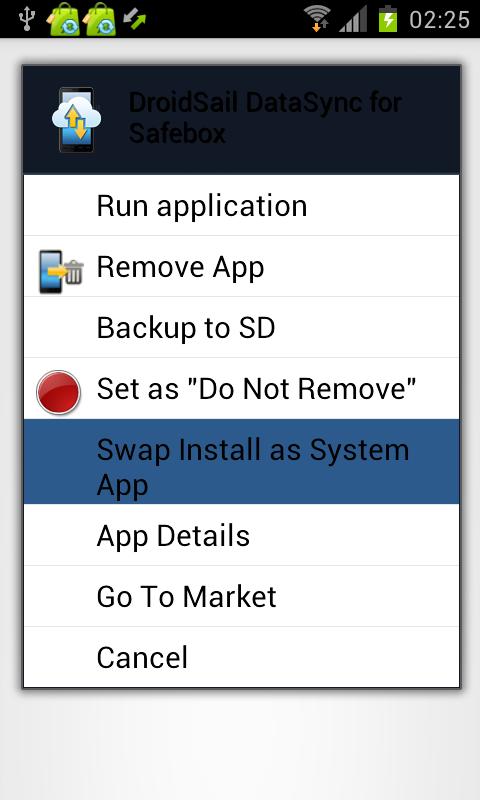This screenshot has width=480, height=800.
Task: Tap the 02:25 clock in status bar
Action: [x=439, y=20]
